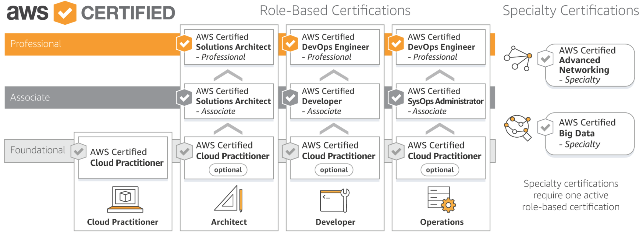Click light checkmark badge of Architect column Cloud Practitioner

tap(184, 151)
